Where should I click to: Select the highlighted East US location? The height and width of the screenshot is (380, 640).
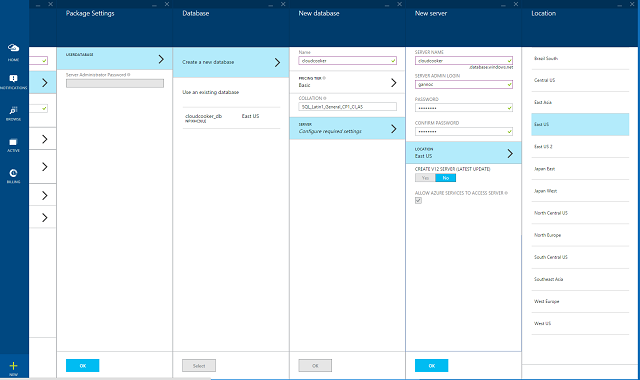click(x=580, y=124)
